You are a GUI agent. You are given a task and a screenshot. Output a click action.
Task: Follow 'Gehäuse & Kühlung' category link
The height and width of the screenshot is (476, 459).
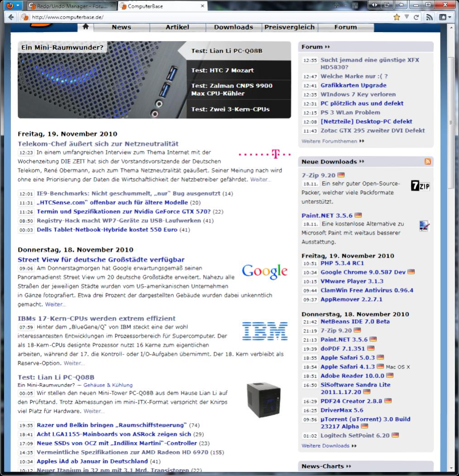108,385
